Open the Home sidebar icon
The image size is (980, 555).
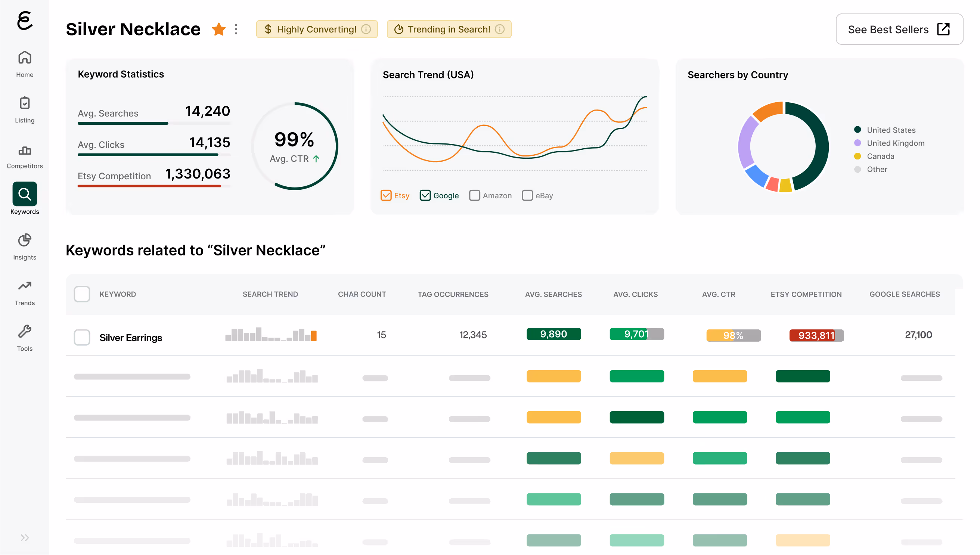point(25,58)
